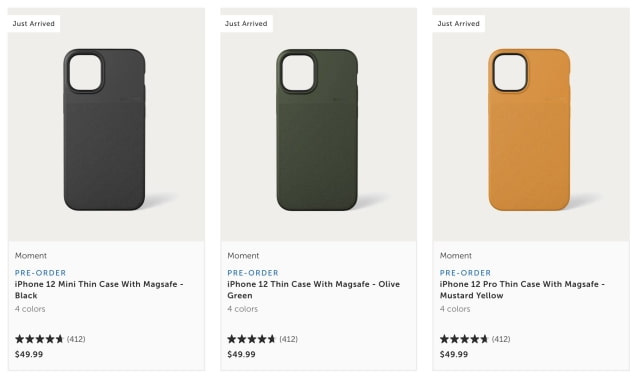Click the star rating on the Mustard Yellow case
Viewport: 640px width, 380px height.
(464, 339)
